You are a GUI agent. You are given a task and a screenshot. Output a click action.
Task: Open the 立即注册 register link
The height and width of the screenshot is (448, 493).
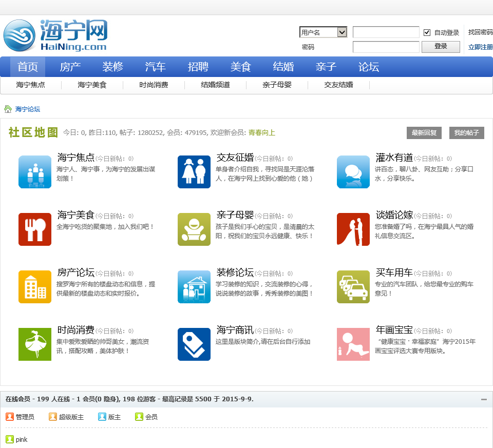coord(480,47)
